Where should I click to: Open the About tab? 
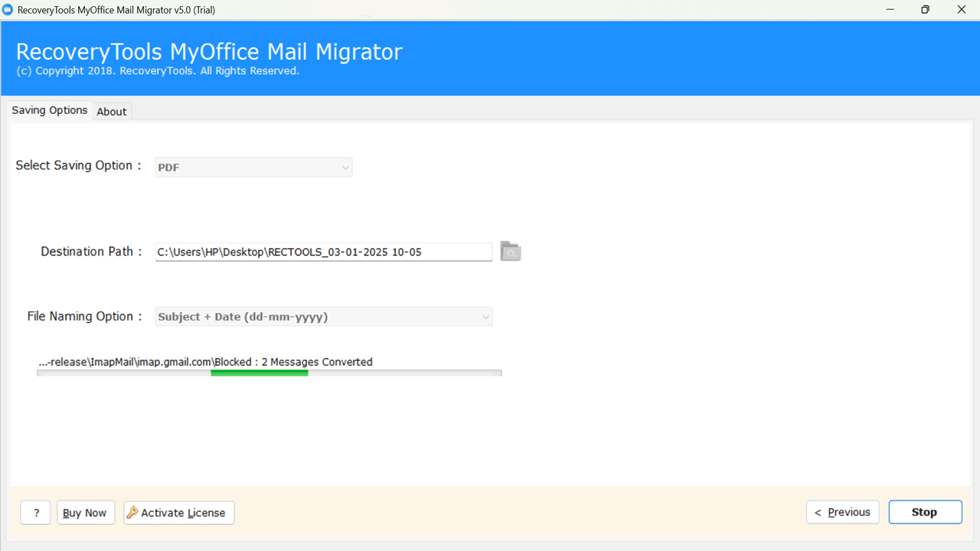112,112
